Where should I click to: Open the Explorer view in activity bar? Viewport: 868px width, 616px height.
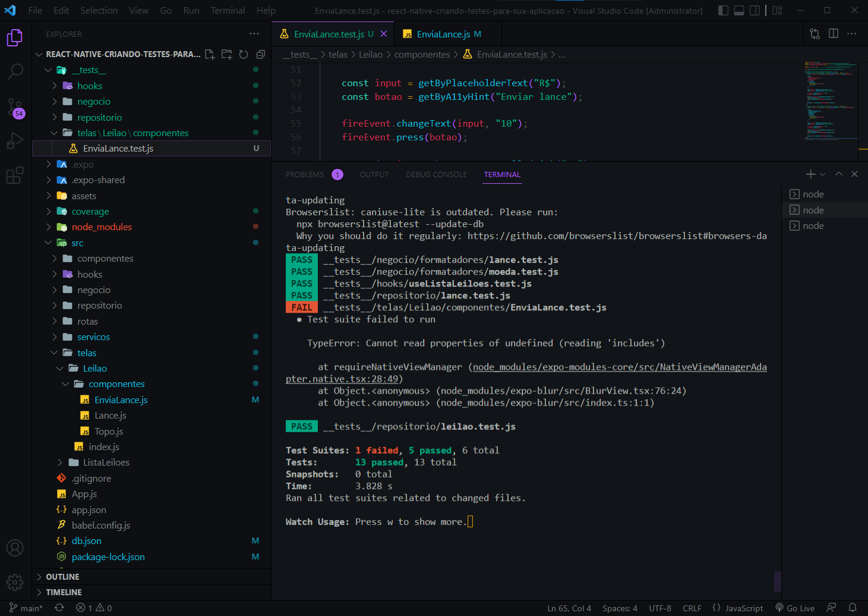click(x=15, y=38)
